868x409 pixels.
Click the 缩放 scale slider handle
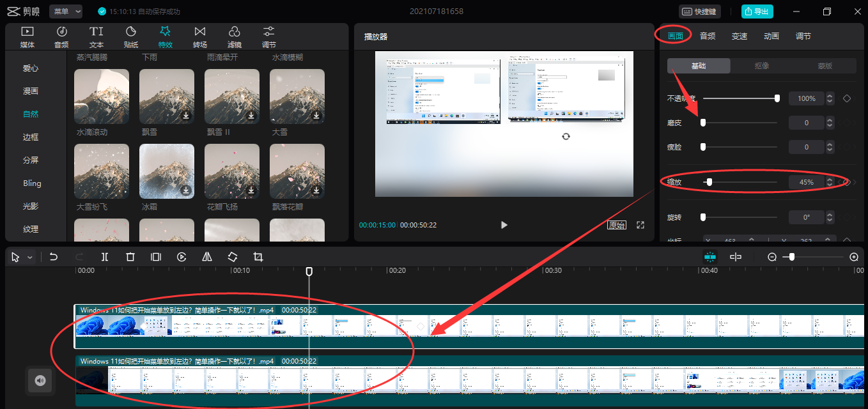pos(709,182)
